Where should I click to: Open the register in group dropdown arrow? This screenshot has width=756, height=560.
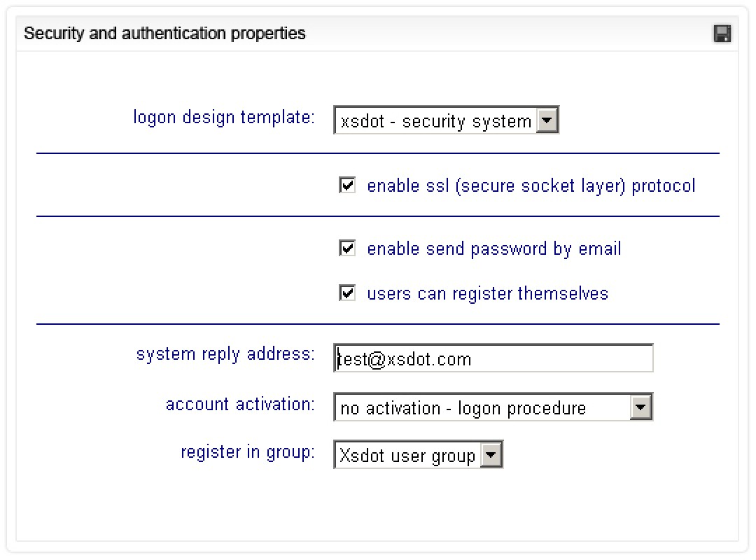(491, 456)
